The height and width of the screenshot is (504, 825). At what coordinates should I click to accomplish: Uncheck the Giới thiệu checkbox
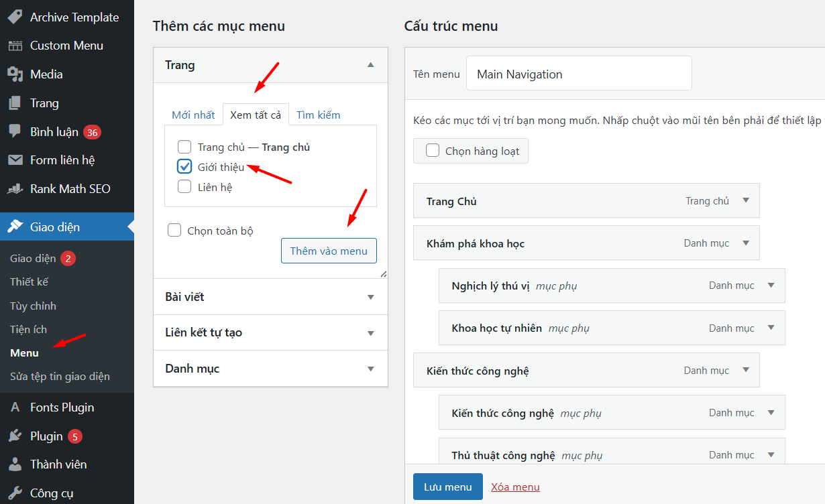[x=184, y=167]
